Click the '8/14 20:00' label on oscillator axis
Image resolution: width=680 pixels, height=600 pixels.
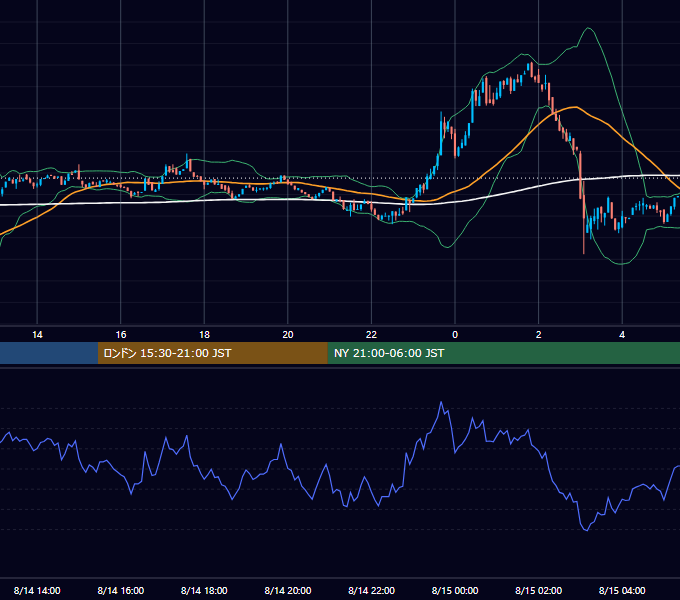pyautogui.click(x=288, y=590)
